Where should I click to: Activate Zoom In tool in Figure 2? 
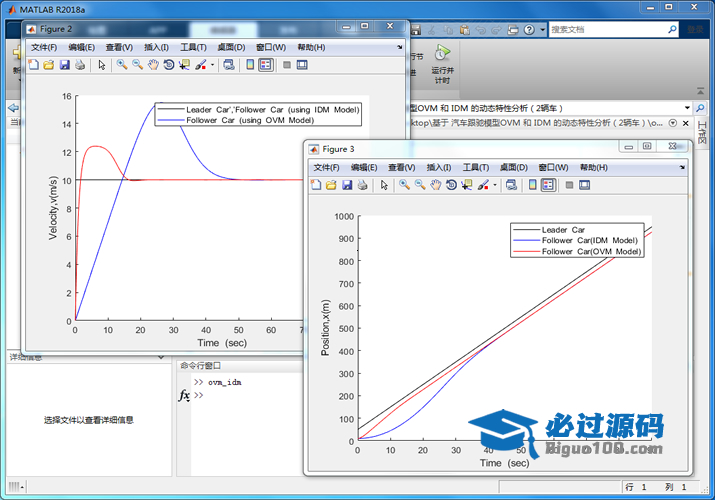coord(122,65)
